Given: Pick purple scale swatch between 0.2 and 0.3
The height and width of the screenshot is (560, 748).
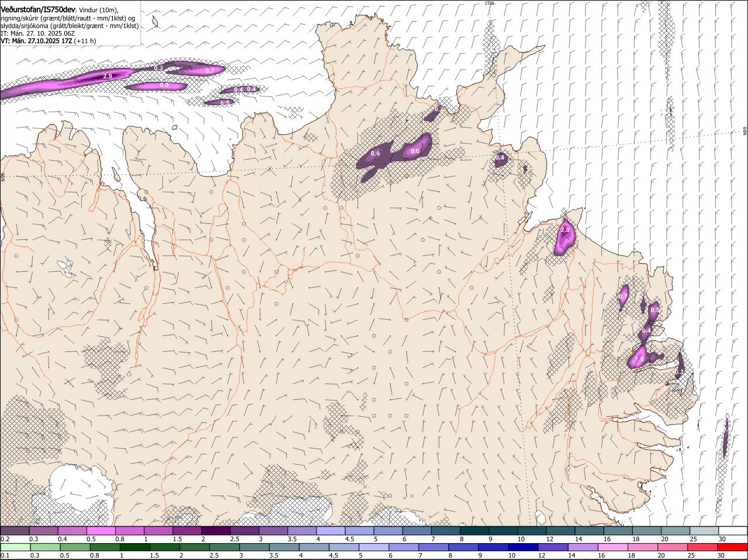Looking at the screenshot, I should [x=15, y=531].
